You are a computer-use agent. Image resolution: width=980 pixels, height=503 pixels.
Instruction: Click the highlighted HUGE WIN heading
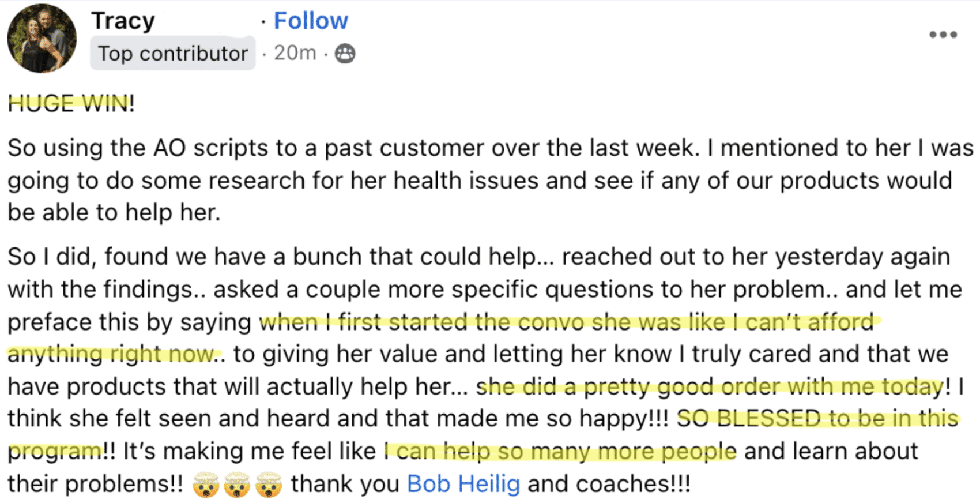[x=70, y=104]
